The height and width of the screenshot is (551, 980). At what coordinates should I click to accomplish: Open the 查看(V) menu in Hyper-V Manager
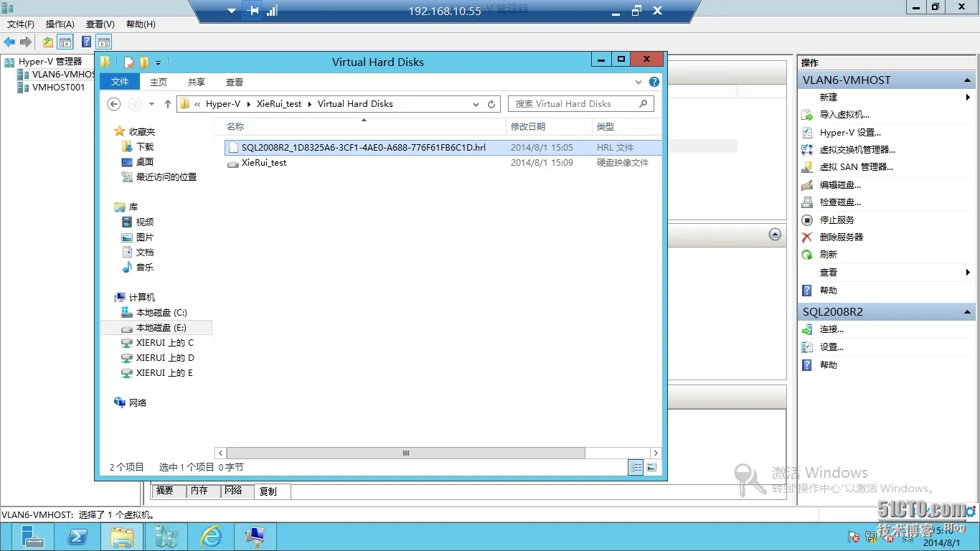tap(100, 24)
